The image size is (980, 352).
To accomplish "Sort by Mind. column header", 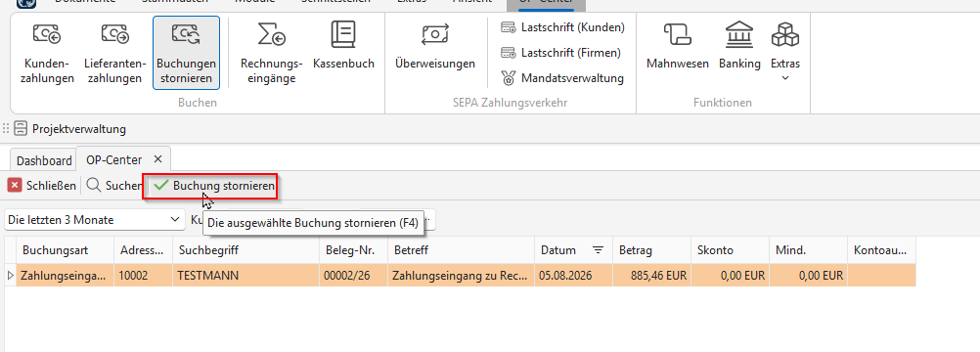I will (x=808, y=250).
